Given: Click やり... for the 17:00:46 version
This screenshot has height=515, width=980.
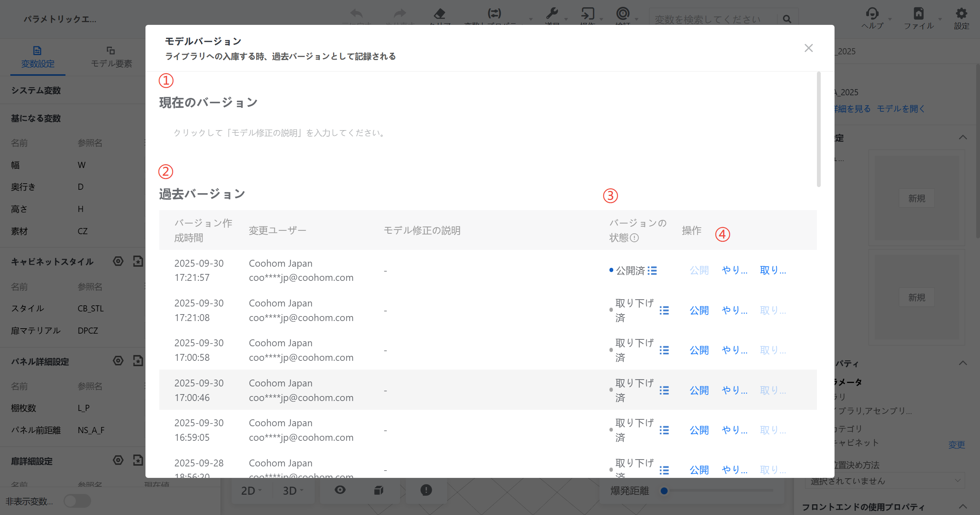Looking at the screenshot, I should point(735,390).
